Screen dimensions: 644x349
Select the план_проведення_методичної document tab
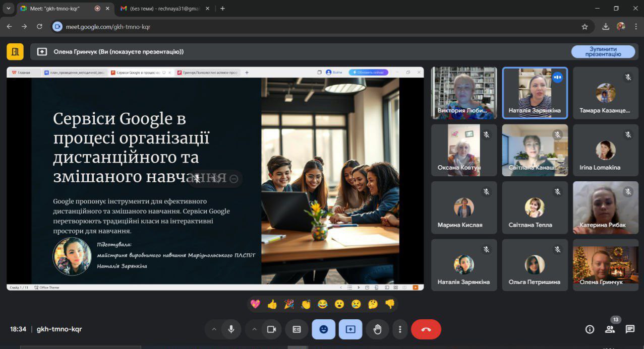75,73
